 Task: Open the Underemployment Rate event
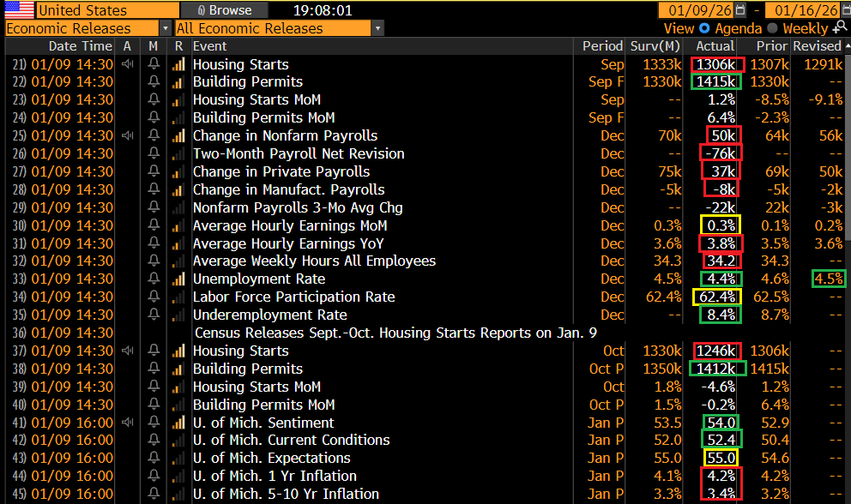pyautogui.click(x=258, y=315)
